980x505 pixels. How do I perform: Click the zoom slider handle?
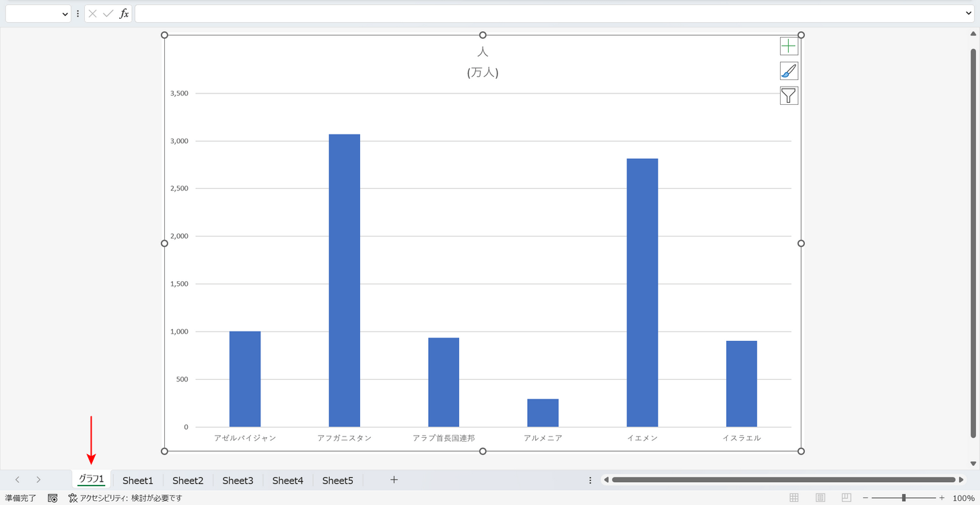click(x=904, y=498)
